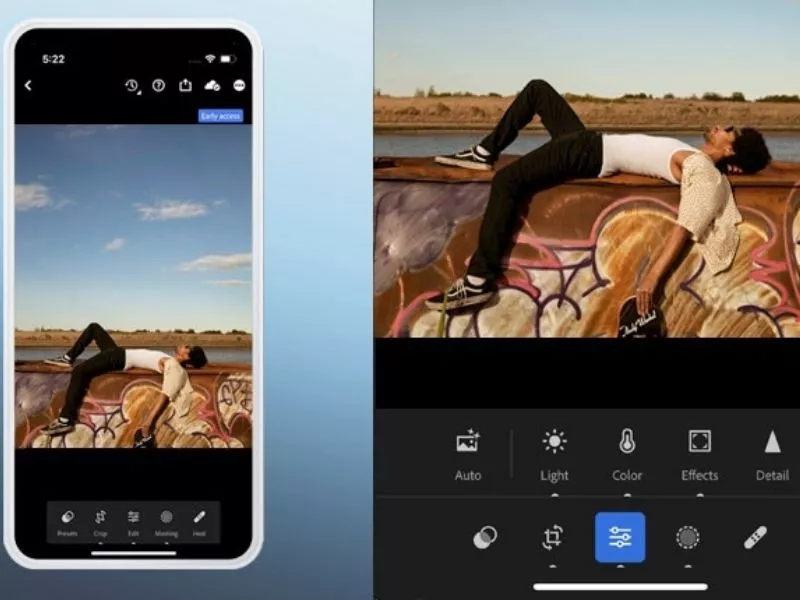800x600 pixels.
Task: Click the highlighted blue Edit sliders icon
Action: pos(620,537)
